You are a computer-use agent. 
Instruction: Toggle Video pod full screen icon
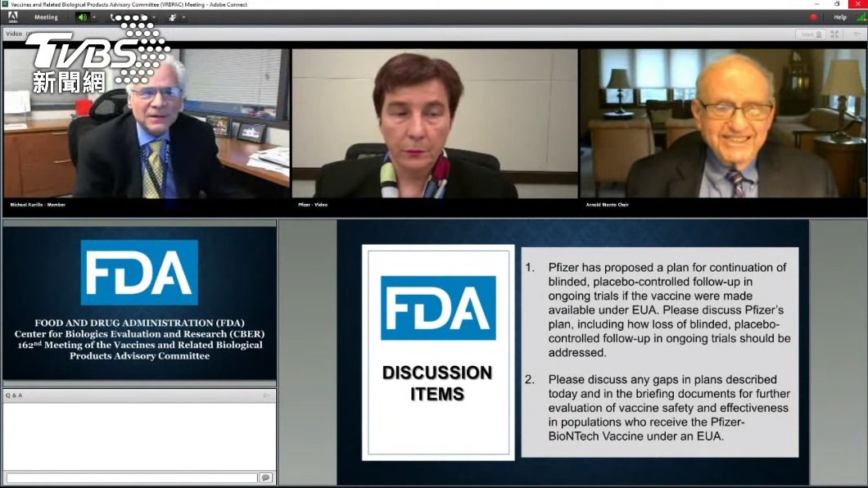(x=834, y=34)
